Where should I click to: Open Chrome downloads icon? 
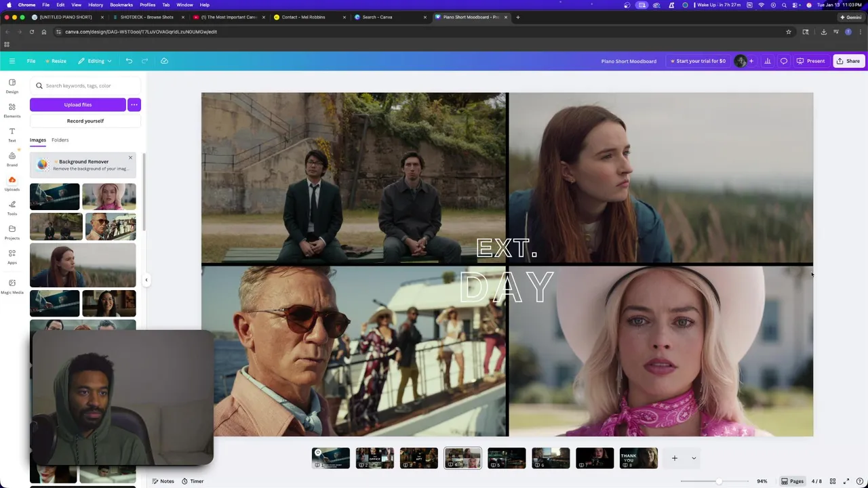click(x=823, y=32)
